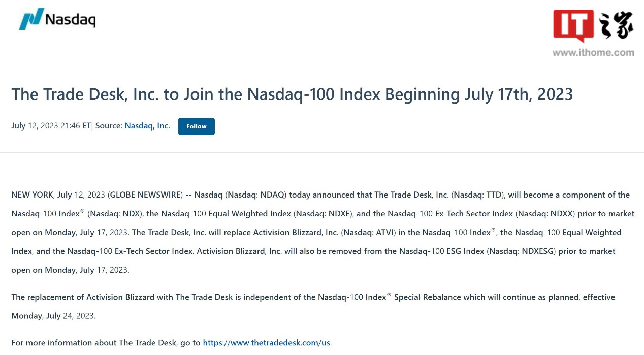Click the text 'NEW YORK, July 12, 2023'
The height and width of the screenshot is (355, 644).
coord(58,195)
